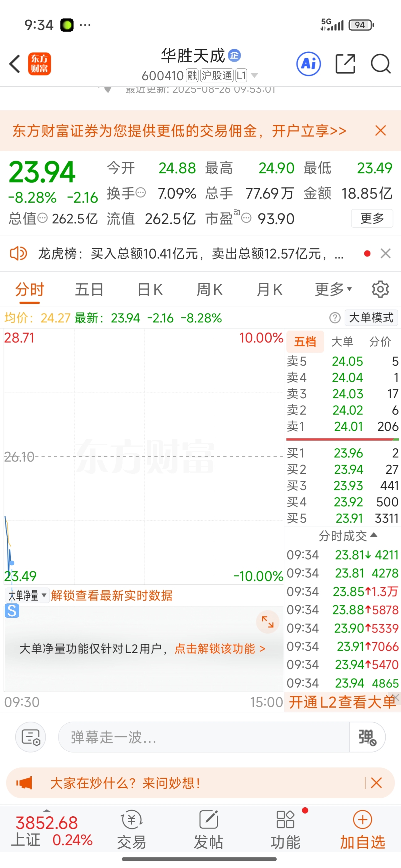The image size is (401, 868).
Task: Tap the intraday price chart area
Action: (x=144, y=457)
